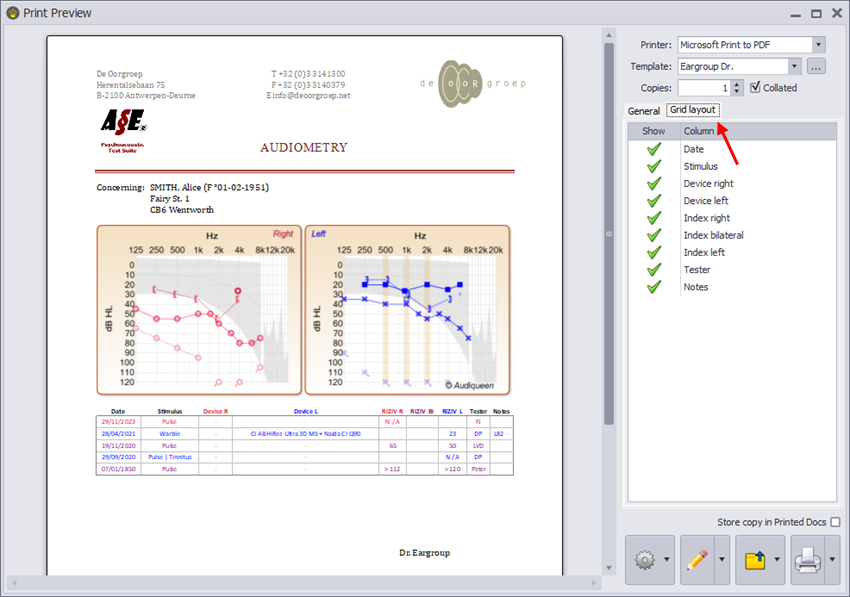Increase the Copies count with up arrow

click(737, 84)
